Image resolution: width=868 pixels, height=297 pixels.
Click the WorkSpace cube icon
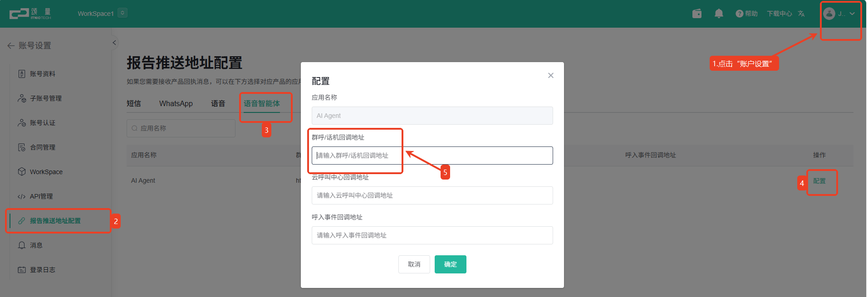[21, 172]
